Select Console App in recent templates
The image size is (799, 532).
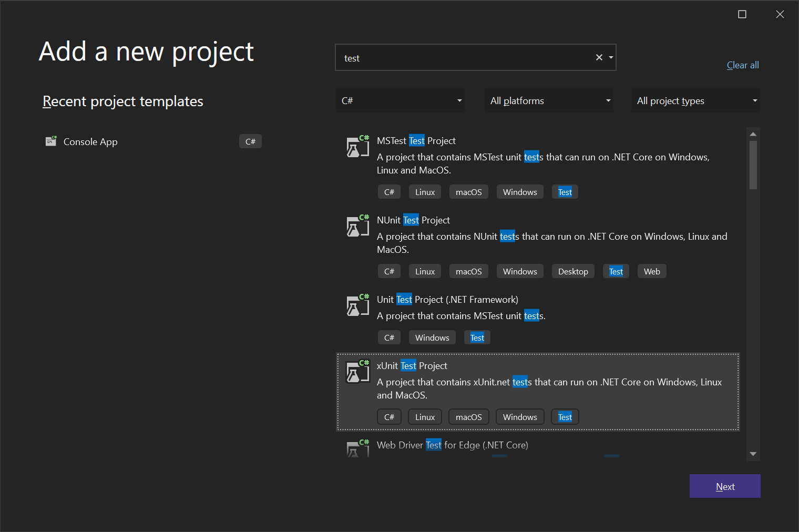[90, 142]
